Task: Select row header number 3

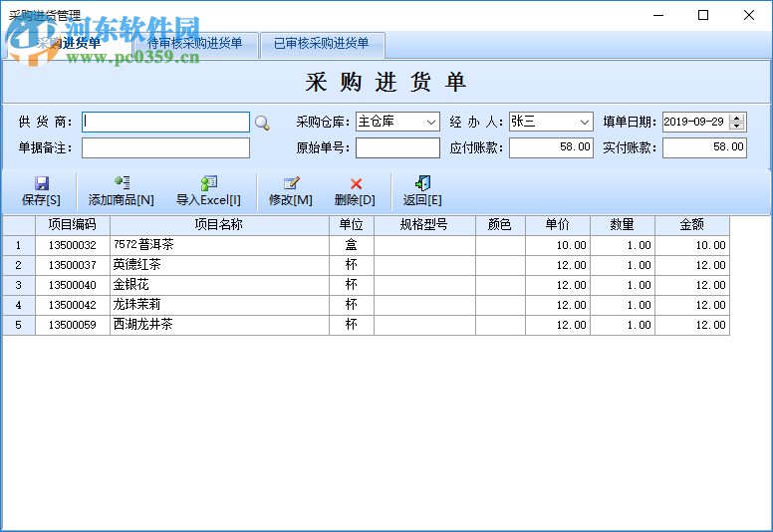Action: [19, 286]
